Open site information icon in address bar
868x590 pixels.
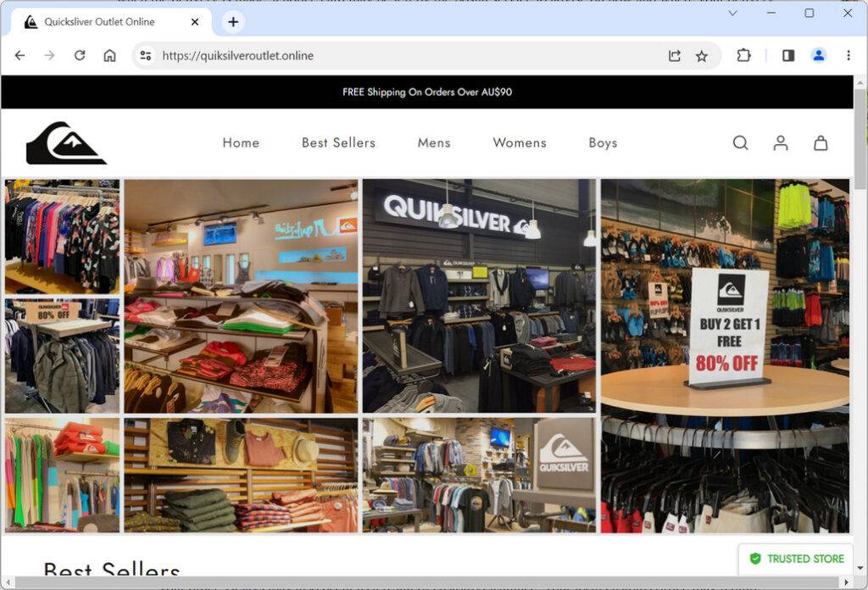point(146,55)
